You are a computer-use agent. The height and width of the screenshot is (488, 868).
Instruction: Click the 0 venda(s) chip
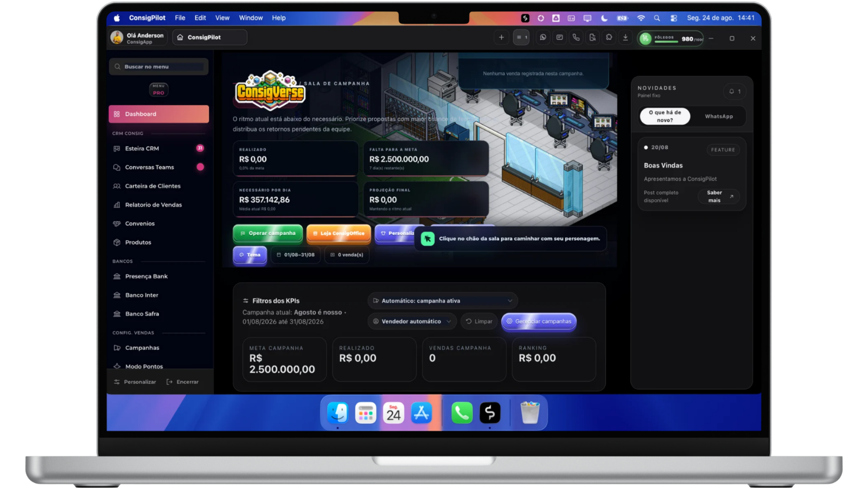coord(347,255)
